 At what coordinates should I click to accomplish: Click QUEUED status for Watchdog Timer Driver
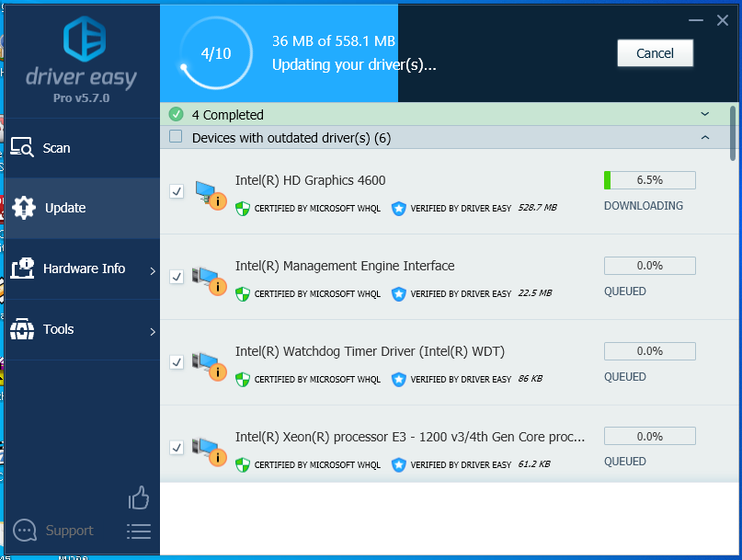pyautogui.click(x=624, y=377)
